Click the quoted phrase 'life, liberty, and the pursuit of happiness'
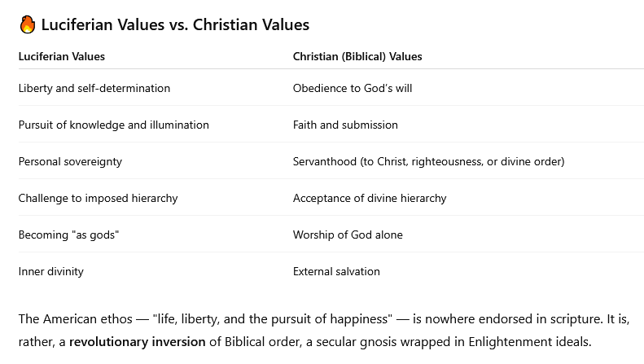 click(273, 319)
